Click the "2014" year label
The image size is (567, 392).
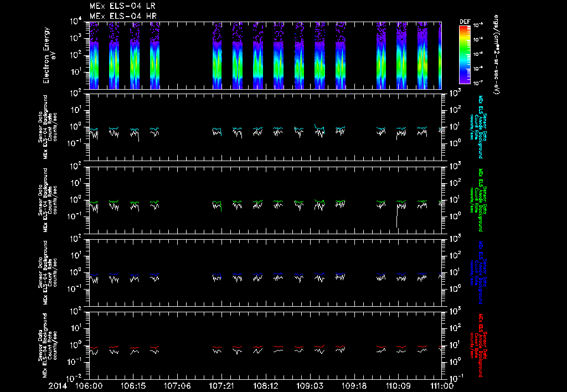(59, 386)
